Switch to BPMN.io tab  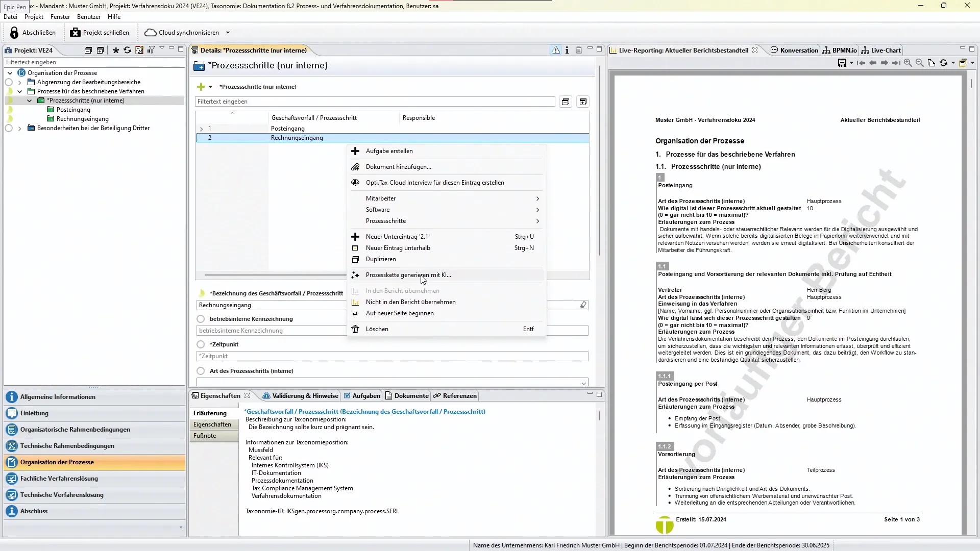840,50
